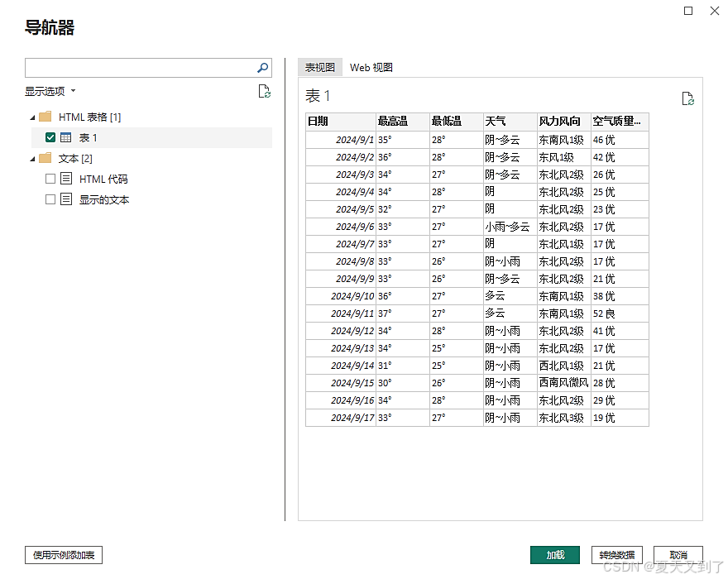Image resolution: width=728 pixels, height=579 pixels.
Task: Click the 38 优 air quality cell
Action: [620, 296]
